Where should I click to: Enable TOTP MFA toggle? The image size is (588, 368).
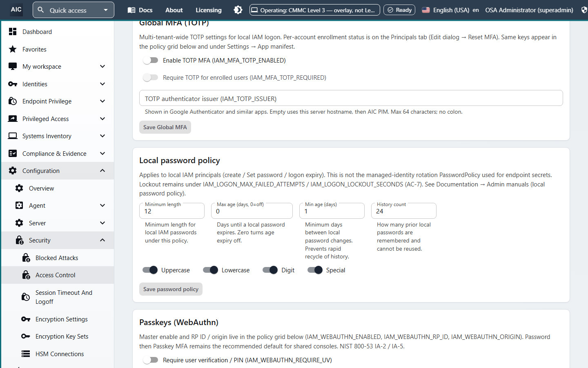pos(150,60)
